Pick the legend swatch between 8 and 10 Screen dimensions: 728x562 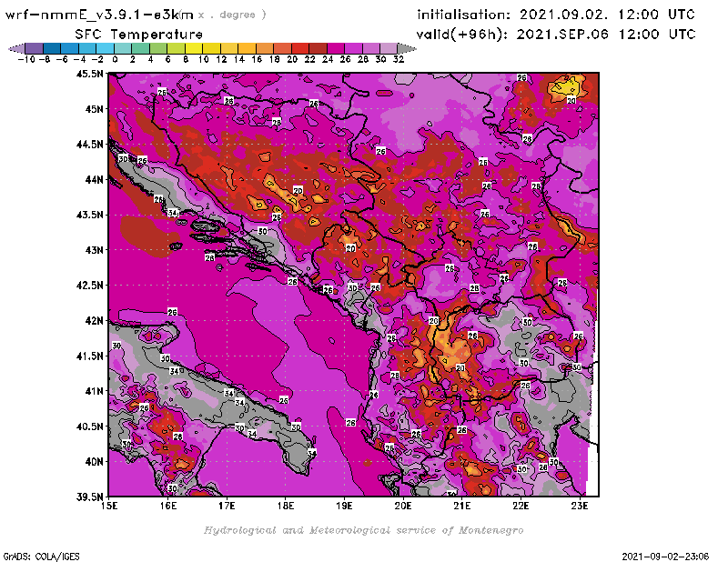coord(194,48)
